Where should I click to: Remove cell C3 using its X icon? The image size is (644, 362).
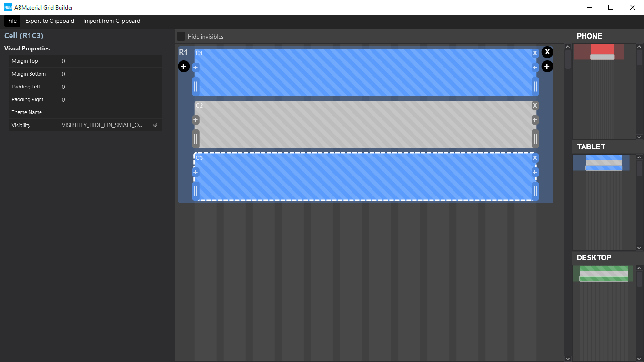535,158
